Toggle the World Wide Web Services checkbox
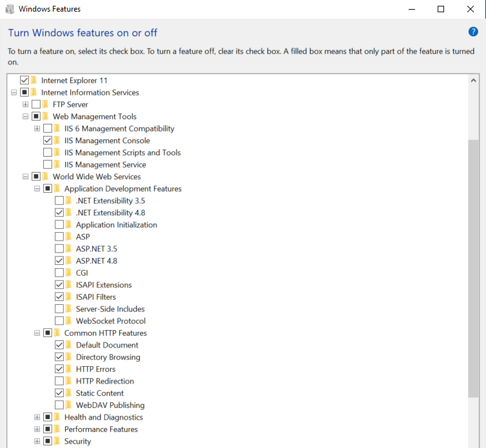This screenshot has height=448, width=486. tap(36, 177)
